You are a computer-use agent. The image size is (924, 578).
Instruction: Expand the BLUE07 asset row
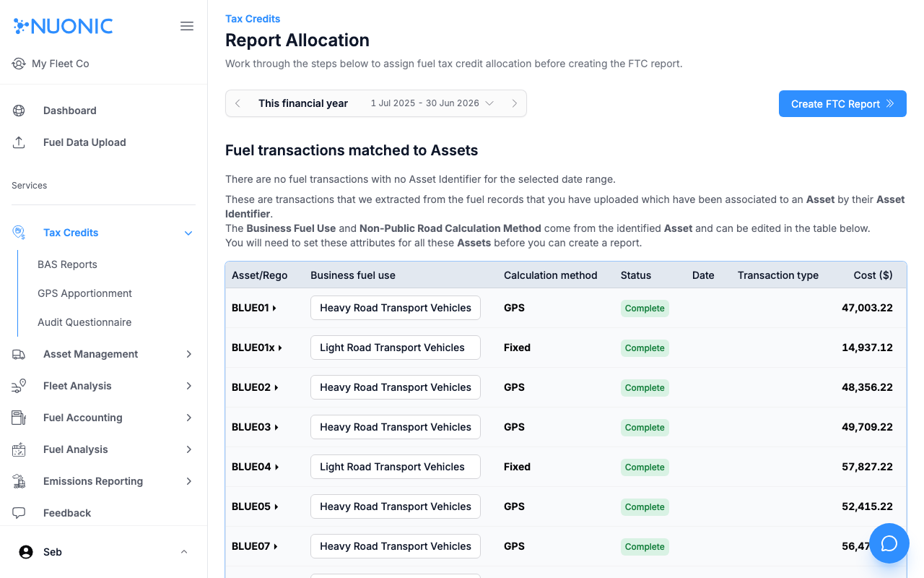tap(276, 547)
